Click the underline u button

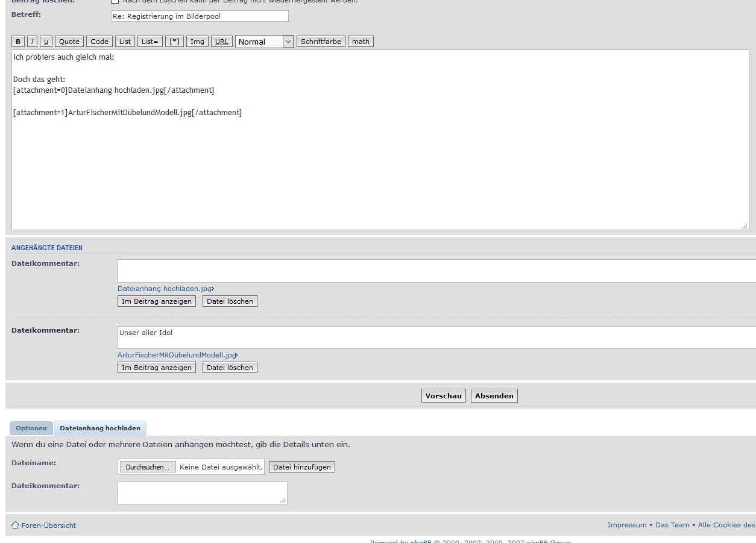point(46,42)
